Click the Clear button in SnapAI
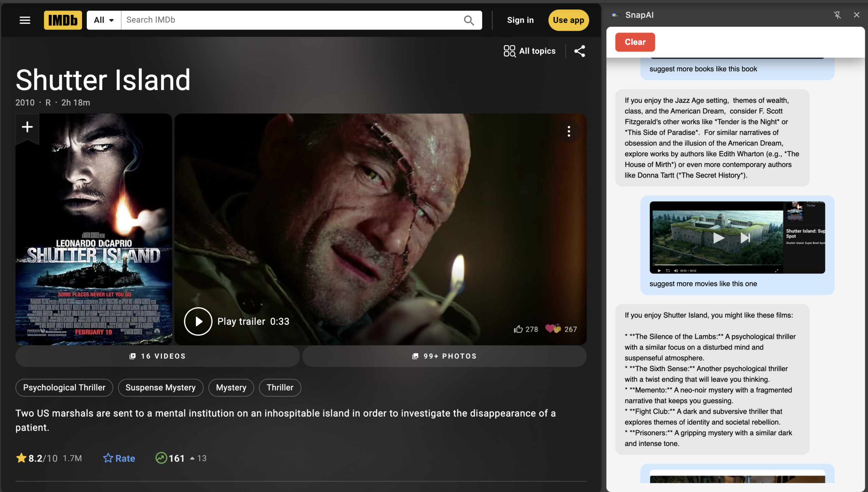The image size is (868, 492). [635, 42]
